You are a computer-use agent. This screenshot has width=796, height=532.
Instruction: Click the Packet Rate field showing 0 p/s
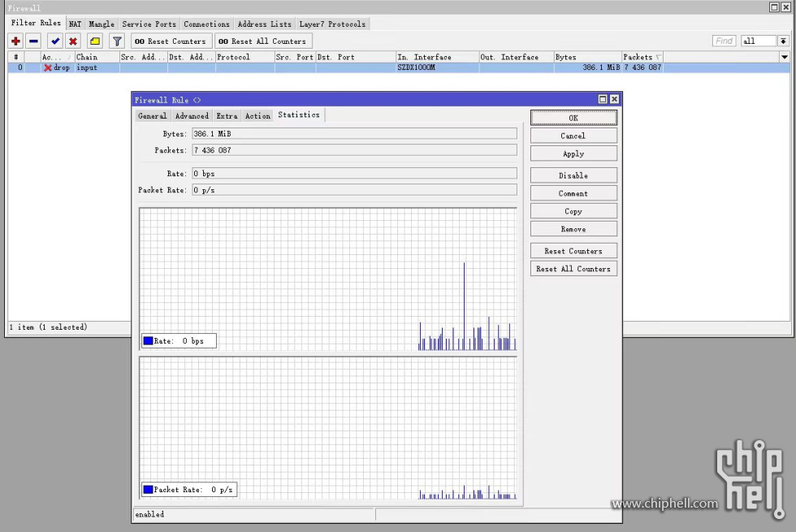354,190
